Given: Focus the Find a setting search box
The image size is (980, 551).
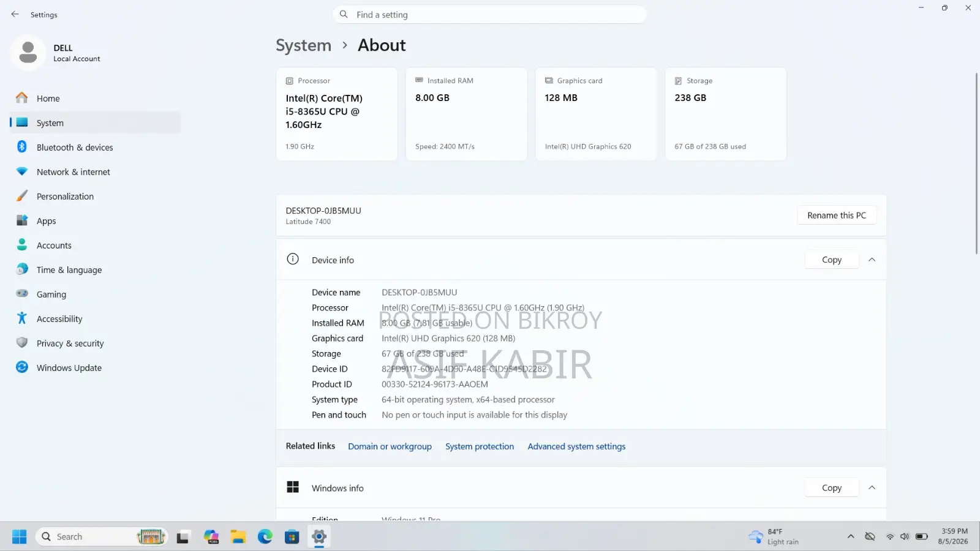Looking at the screenshot, I should (489, 15).
